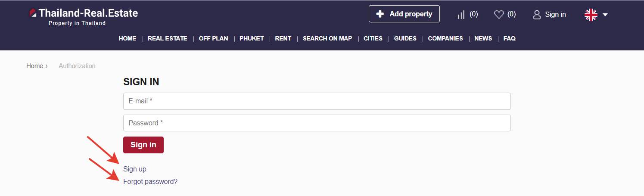Follow the Sign up link
This screenshot has height=196, width=644.
134,169
